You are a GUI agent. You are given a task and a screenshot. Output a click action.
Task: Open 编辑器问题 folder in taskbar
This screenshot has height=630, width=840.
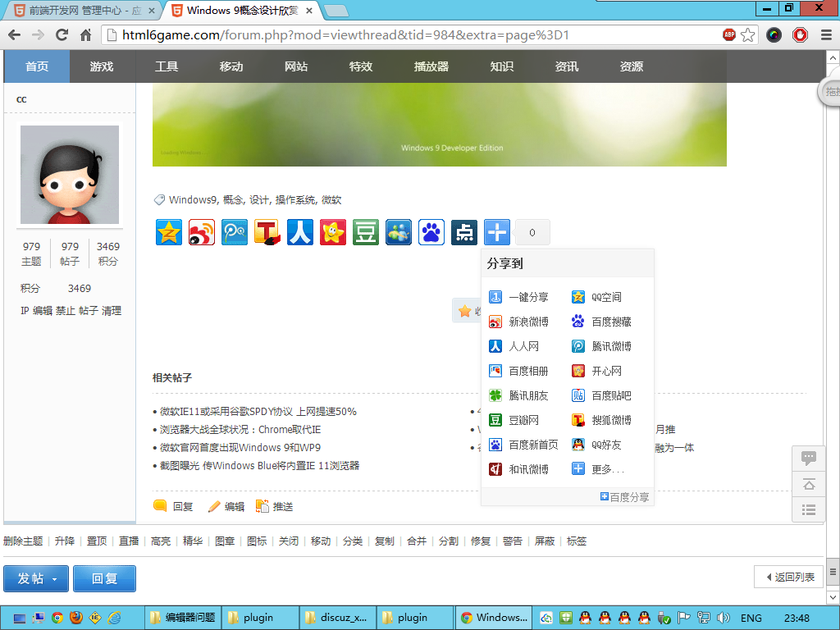[x=182, y=618]
